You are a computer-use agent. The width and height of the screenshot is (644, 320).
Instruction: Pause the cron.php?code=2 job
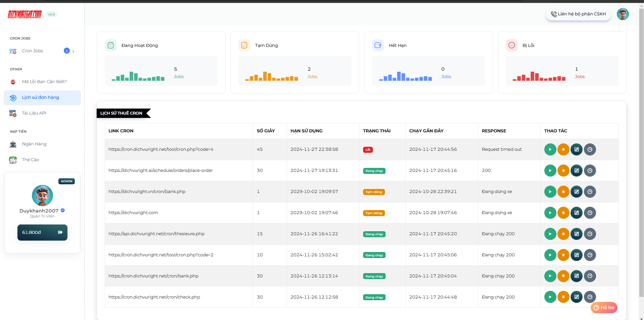563,255
